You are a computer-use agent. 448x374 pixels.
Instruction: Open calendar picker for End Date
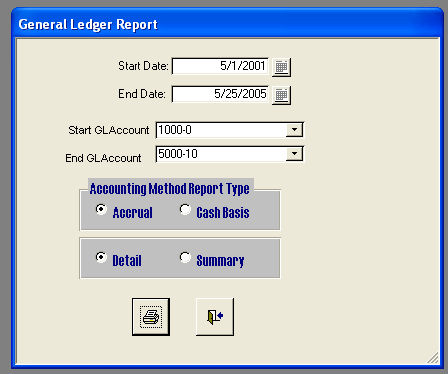click(281, 95)
